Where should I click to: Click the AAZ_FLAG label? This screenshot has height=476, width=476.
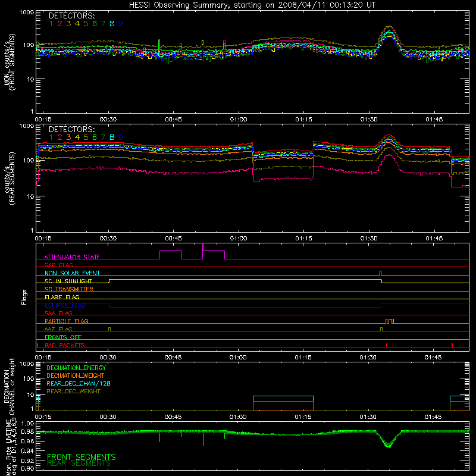coord(58,329)
